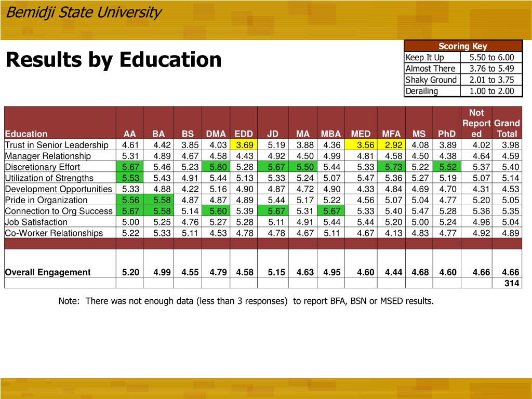Click Trust in Senior Leadership AA value 4.61
This screenshot has width=532, height=399.
(x=130, y=145)
